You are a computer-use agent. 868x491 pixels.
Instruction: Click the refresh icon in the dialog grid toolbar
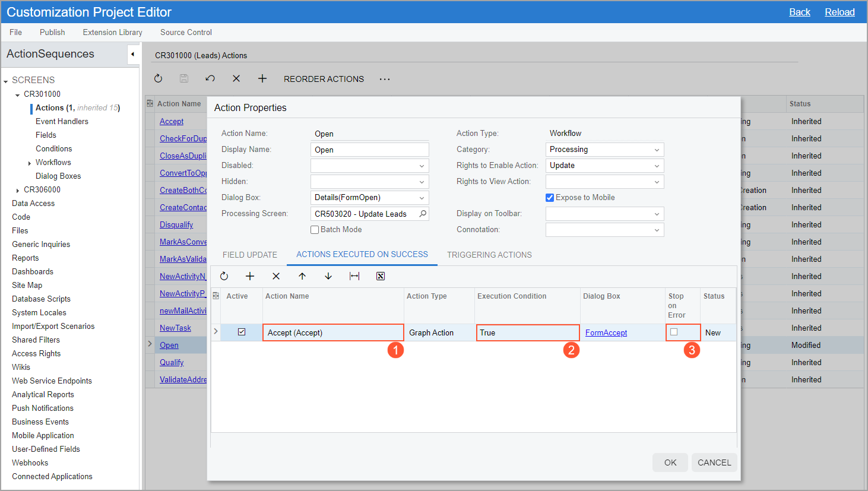pos(224,276)
